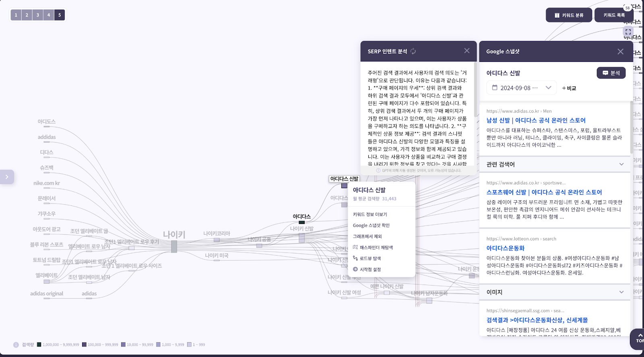Click the SERP intent analysis refresh icon
Image resolution: width=644 pixels, height=357 pixels.
(x=413, y=51)
